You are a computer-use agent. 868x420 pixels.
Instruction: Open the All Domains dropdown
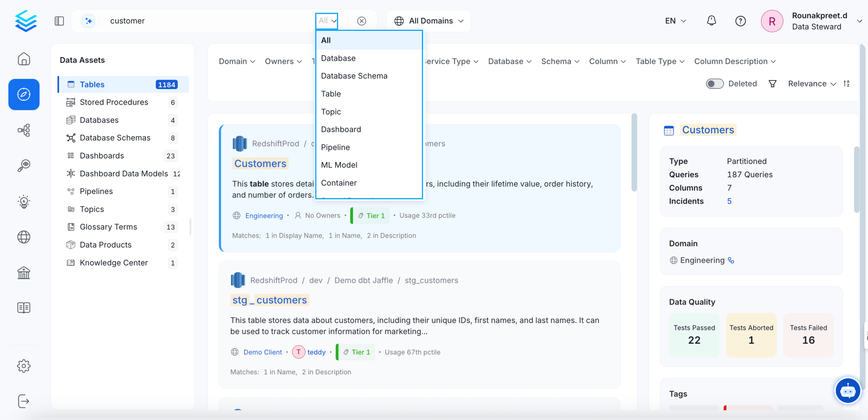429,21
